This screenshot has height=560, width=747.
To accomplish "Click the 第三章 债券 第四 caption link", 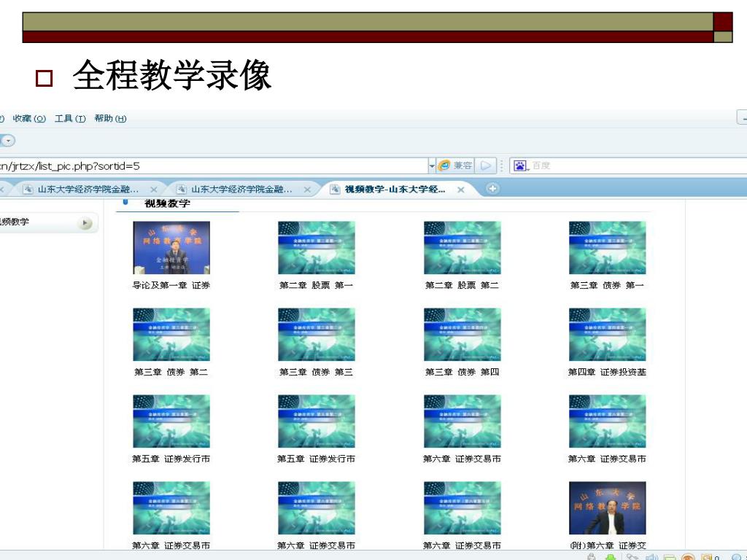I will [462, 372].
